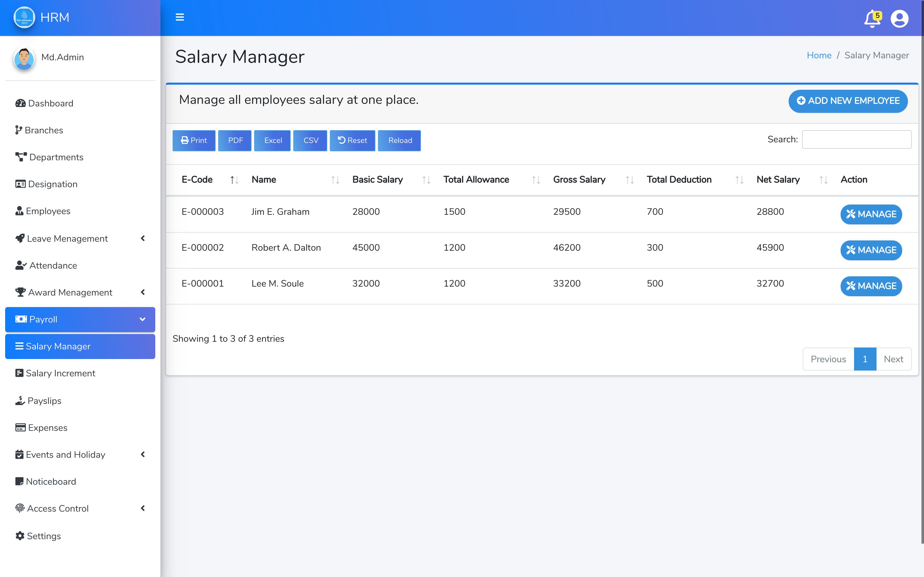Image resolution: width=924 pixels, height=577 pixels.
Task: Click the notification bell icon
Action: pos(872,19)
